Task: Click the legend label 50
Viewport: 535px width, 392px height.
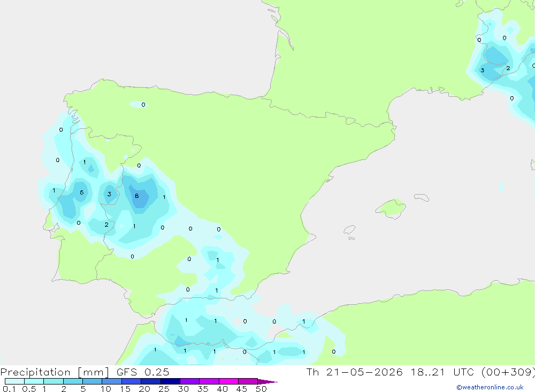Action: click(x=261, y=389)
